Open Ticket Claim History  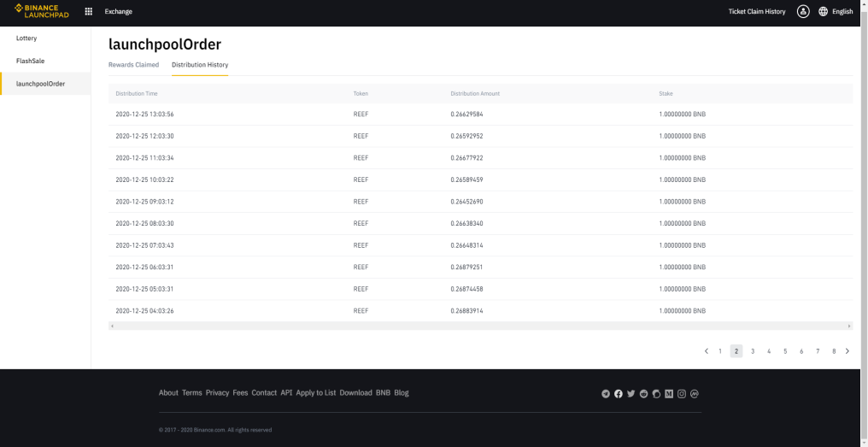pyautogui.click(x=757, y=12)
